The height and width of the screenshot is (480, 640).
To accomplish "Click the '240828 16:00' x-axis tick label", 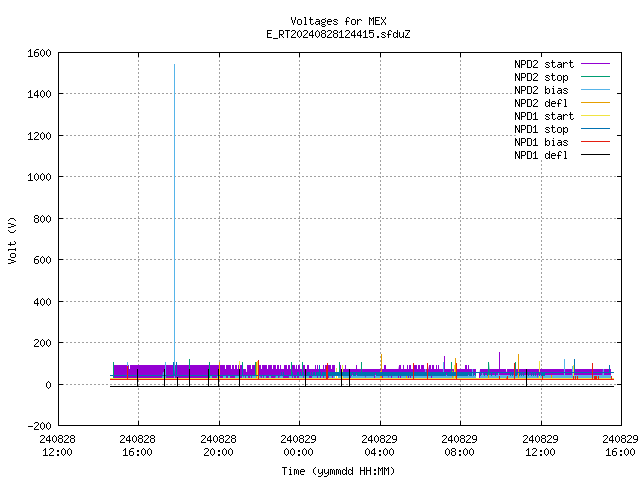I will click(138, 445).
